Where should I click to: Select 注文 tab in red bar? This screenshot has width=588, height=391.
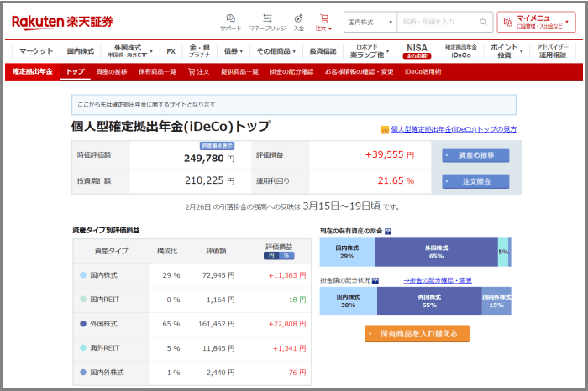tap(199, 71)
